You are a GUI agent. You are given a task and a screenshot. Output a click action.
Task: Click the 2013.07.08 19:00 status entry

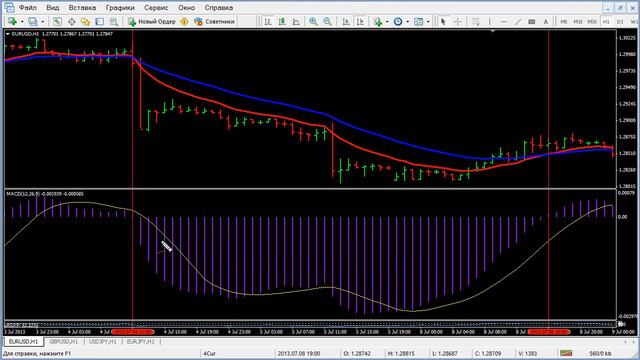pyautogui.click(x=299, y=353)
